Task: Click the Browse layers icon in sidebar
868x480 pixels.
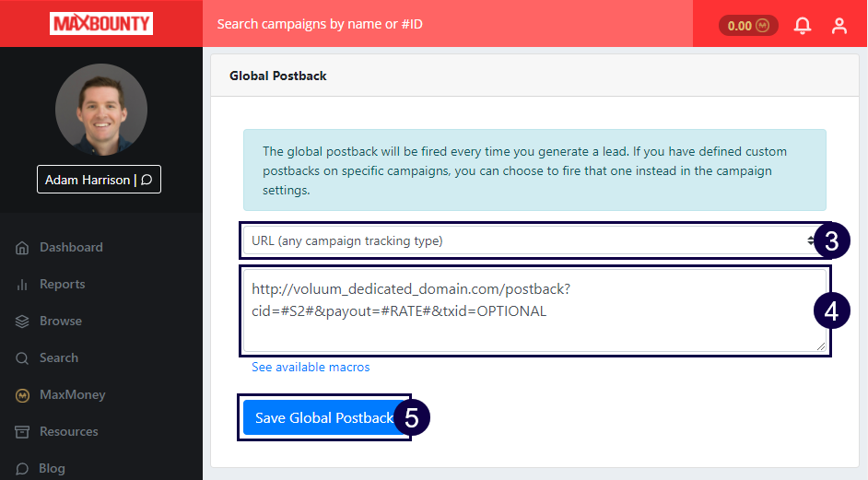Action: click(22, 322)
